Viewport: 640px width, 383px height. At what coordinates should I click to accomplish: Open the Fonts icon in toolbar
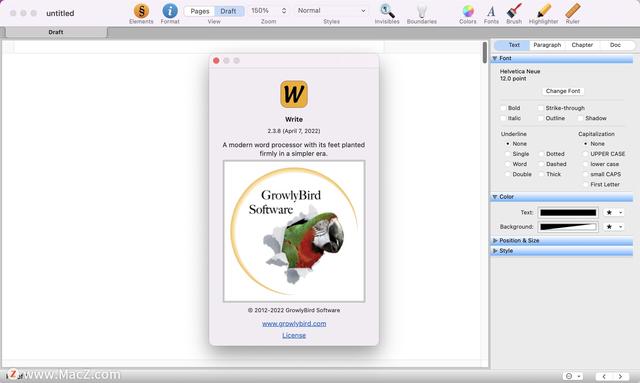(491, 11)
